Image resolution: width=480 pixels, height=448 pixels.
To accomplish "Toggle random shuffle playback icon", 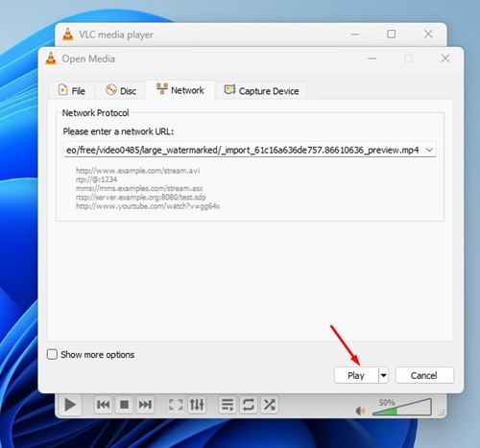I will [270, 405].
